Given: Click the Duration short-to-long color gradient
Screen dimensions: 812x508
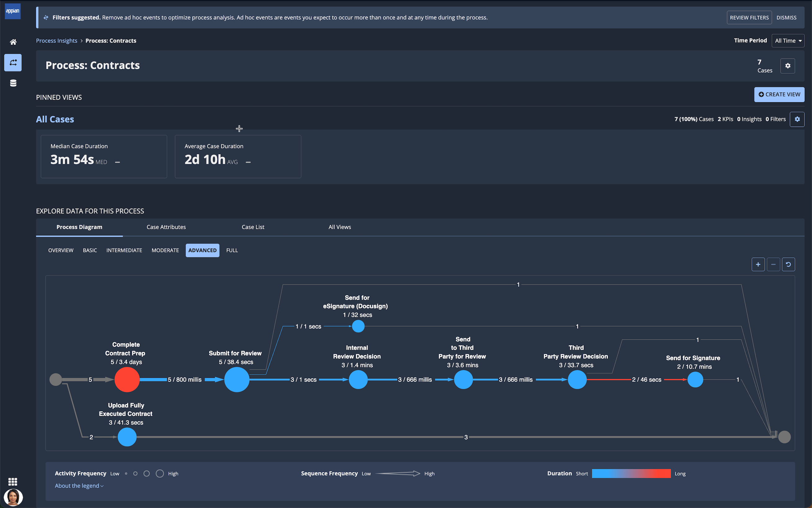Looking at the screenshot, I should click(631, 474).
